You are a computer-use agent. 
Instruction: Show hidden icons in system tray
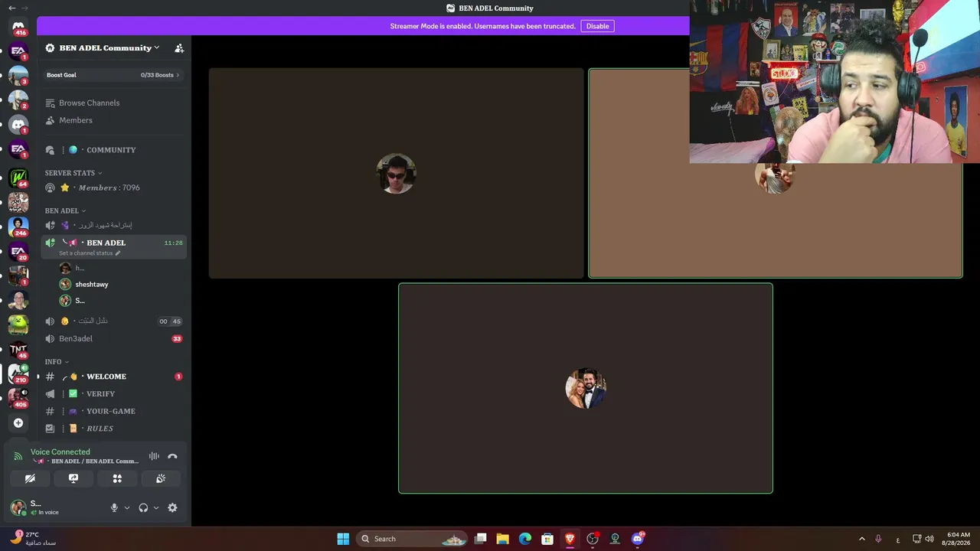862,539
